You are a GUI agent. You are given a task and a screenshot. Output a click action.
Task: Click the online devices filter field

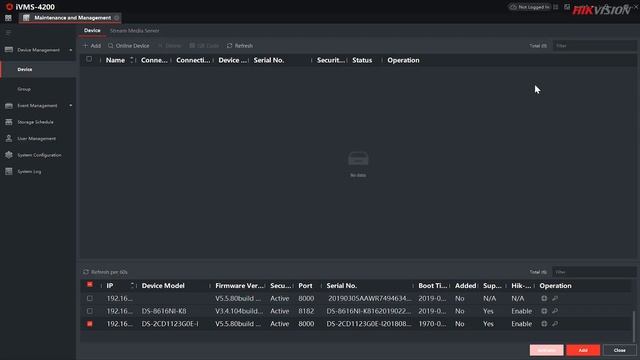click(594, 272)
